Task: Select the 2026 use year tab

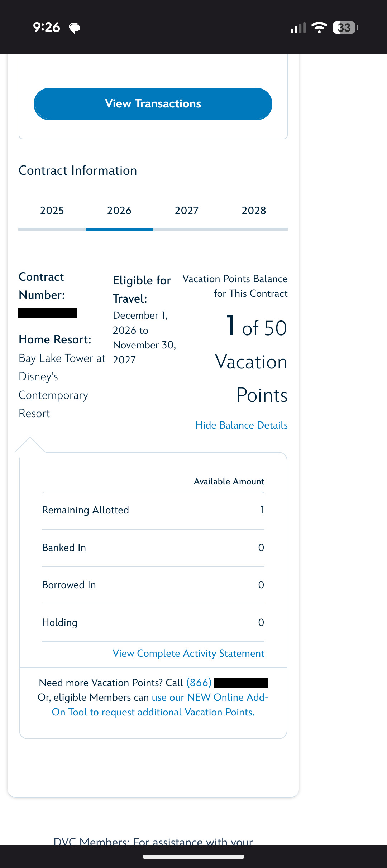Action: pyautogui.click(x=119, y=211)
